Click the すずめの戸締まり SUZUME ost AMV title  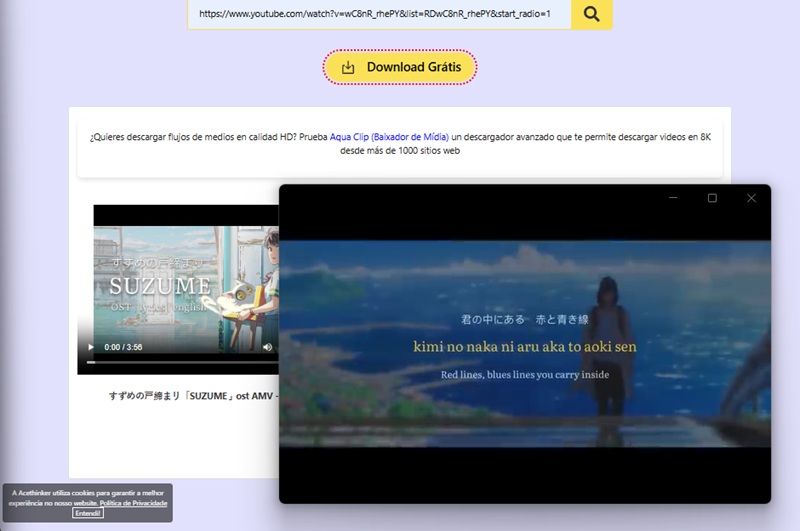[190, 395]
